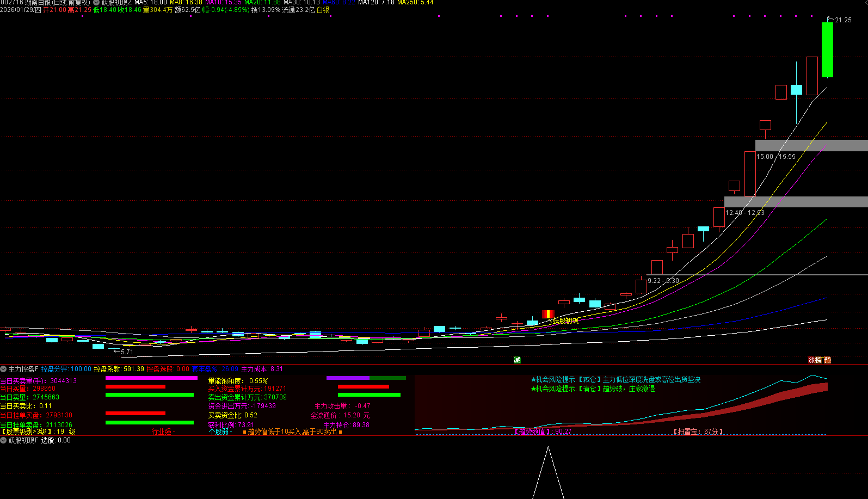The width and height of the screenshot is (868, 499).
Task: Expand the 妖股初现F panel options arrow
Action: pos(3,440)
